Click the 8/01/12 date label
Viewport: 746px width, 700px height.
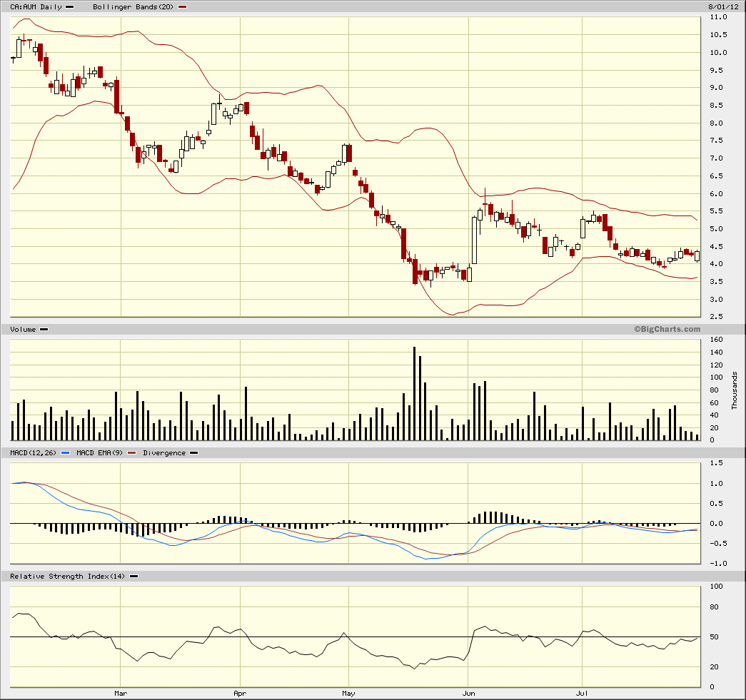pyautogui.click(x=723, y=7)
